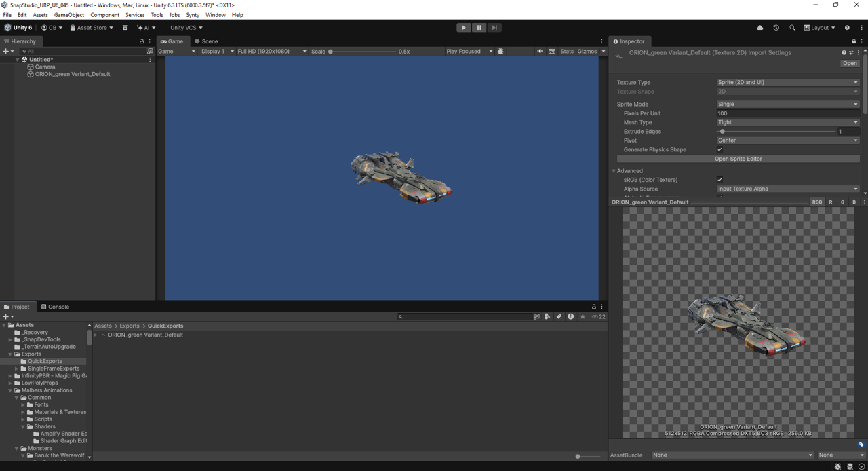Open the Full HD (1920x1080) resolution dropdown
This screenshot has width=868, height=471.
coord(271,51)
